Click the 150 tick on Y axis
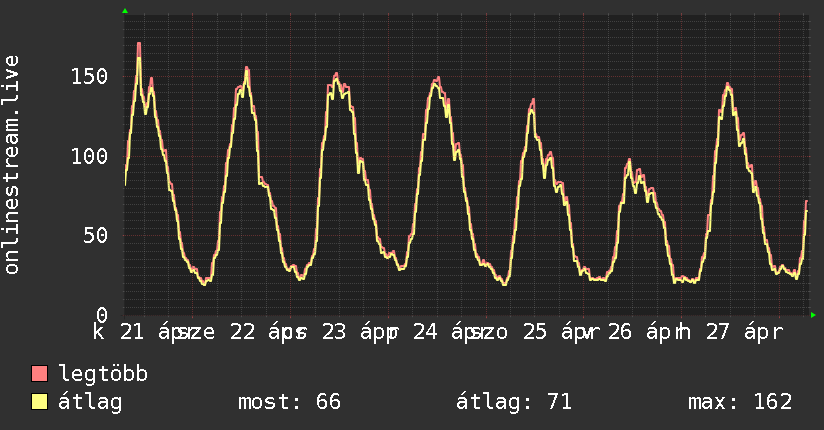The image size is (824, 430). [x=92, y=76]
